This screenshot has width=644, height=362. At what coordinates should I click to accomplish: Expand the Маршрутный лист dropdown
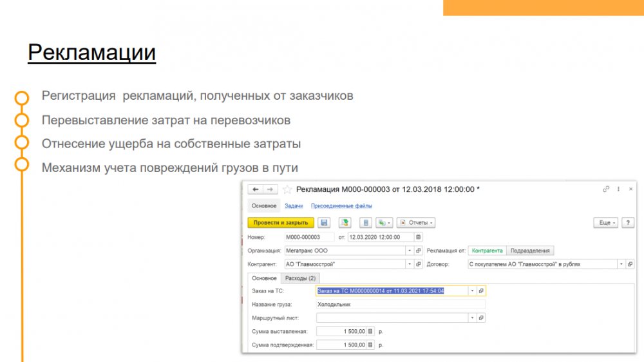472,318
